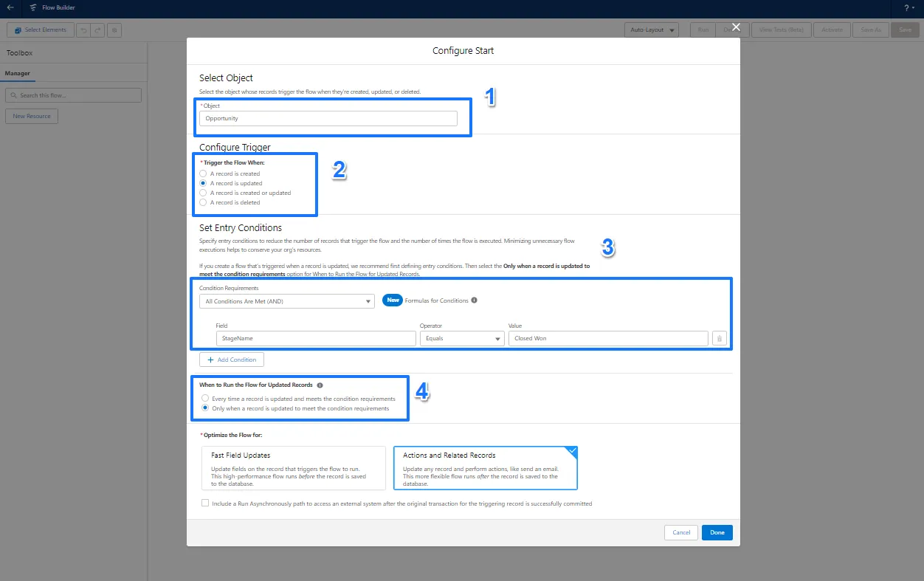Image resolution: width=924 pixels, height=581 pixels.
Task: Click the Select Elements toolbar button
Action: 40,30
